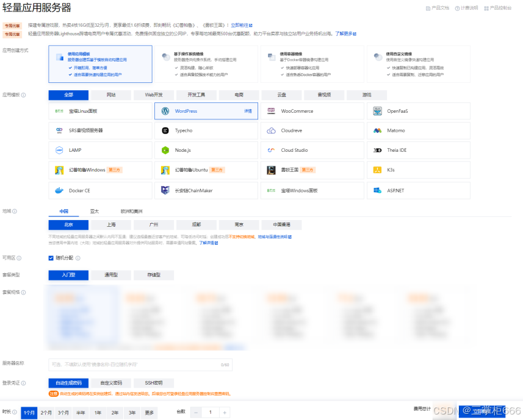523x420 pixels.
Task: Open the 产品控制台 console icon
Action: (486, 8)
